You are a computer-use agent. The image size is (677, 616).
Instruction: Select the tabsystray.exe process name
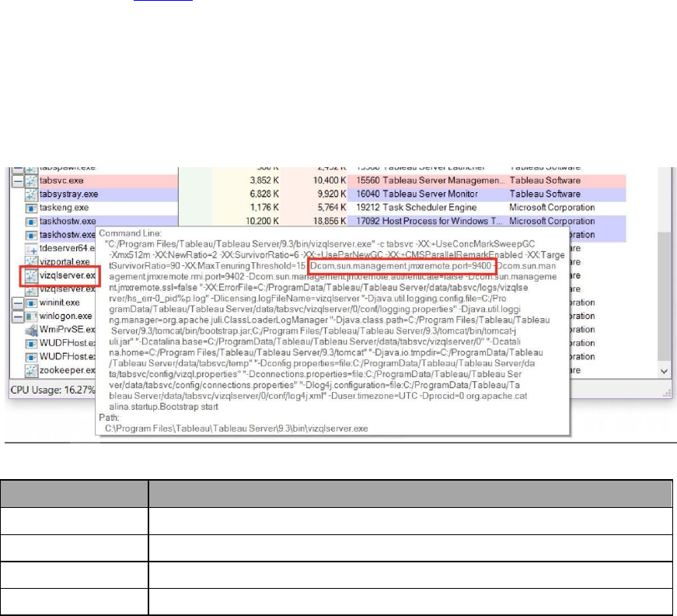pos(69,194)
